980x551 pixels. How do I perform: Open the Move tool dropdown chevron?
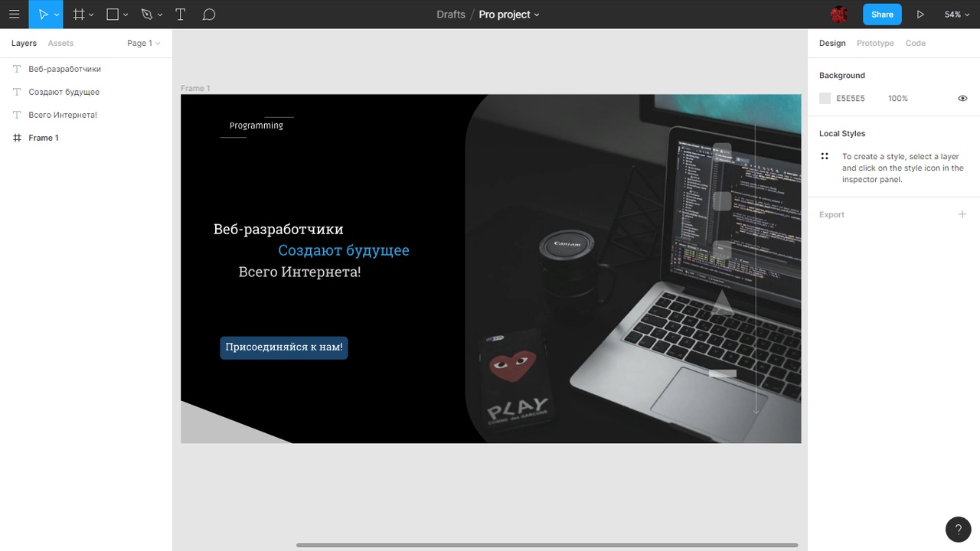[57, 15]
